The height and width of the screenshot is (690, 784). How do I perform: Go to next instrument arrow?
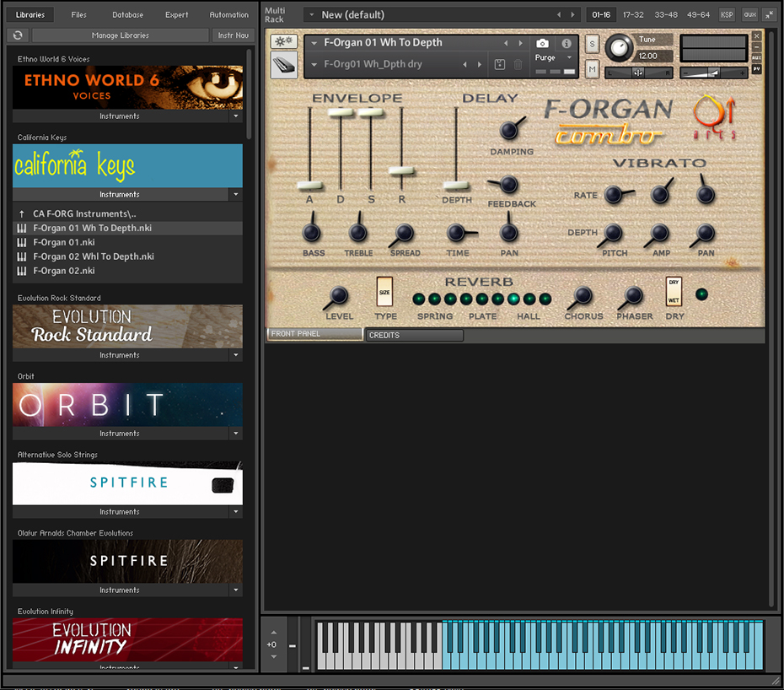point(520,43)
